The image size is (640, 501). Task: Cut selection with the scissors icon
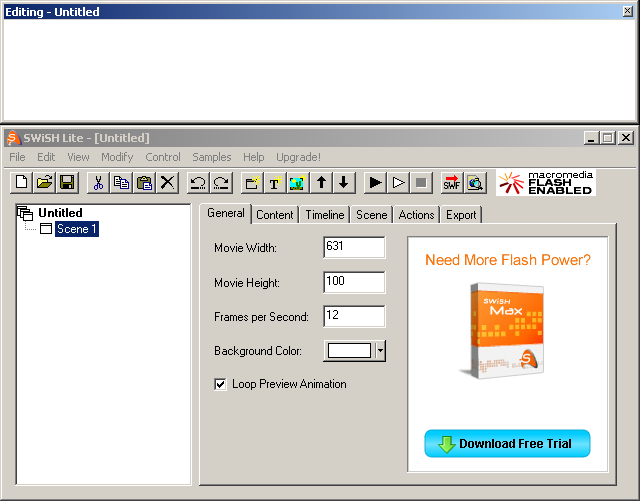click(x=98, y=182)
